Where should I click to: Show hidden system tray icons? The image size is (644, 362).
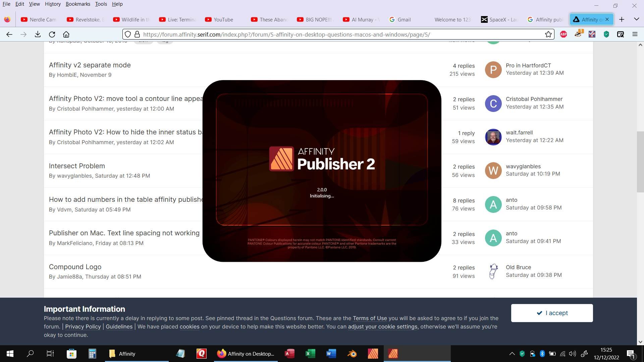pyautogui.click(x=512, y=354)
